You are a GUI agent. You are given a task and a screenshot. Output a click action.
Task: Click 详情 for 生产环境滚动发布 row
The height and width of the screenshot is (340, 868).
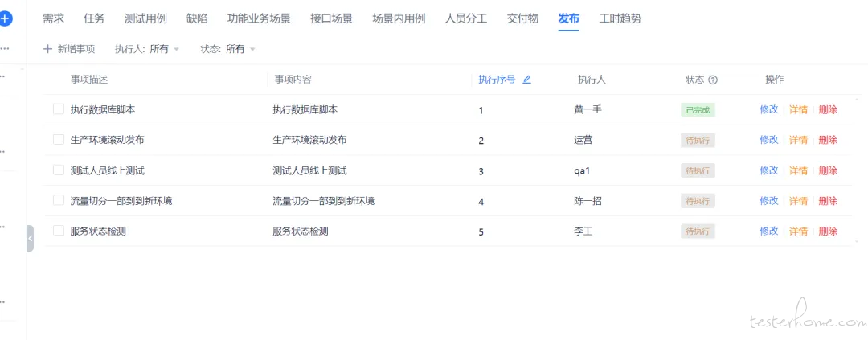pos(798,140)
